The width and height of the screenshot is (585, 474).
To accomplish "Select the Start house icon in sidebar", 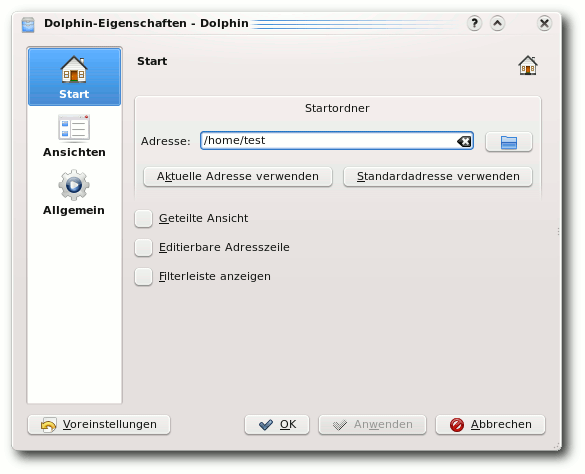I will point(74,69).
